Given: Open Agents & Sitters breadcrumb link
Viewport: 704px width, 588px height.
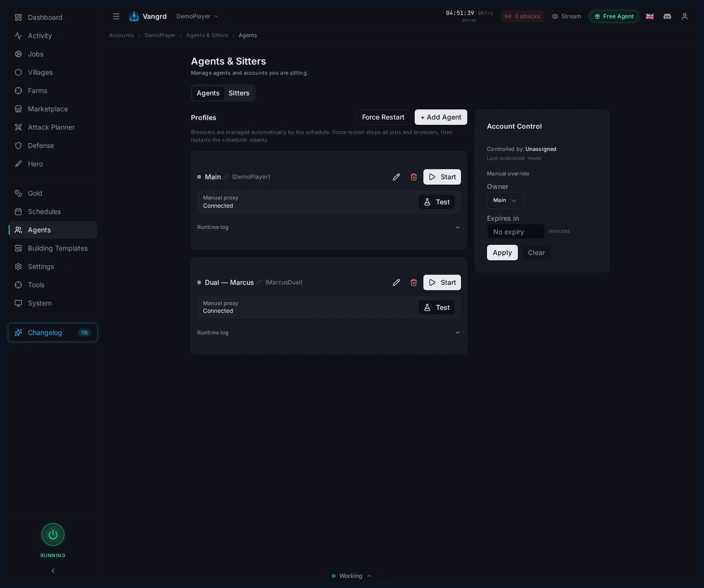Looking at the screenshot, I should (x=207, y=35).
